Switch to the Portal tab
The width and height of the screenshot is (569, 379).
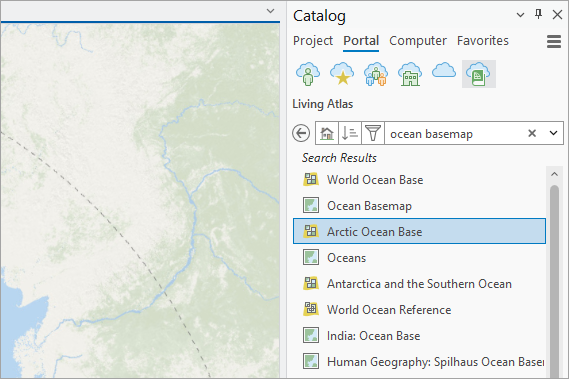click(361, 41)
